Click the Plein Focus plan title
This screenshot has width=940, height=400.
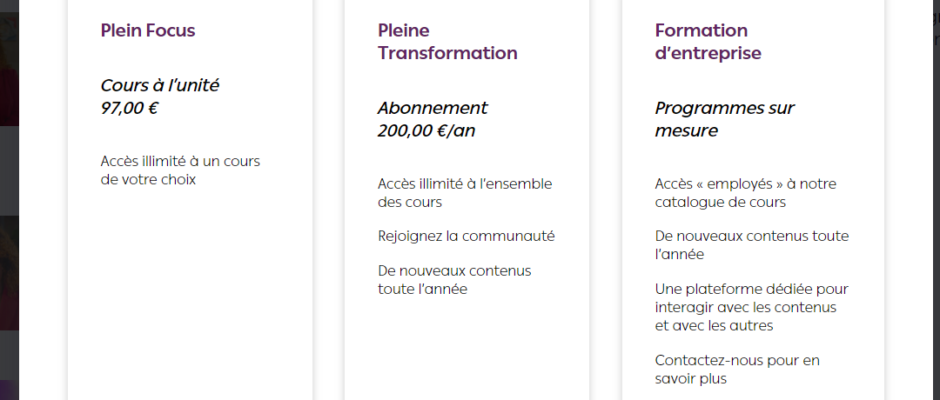click(147, 31)
